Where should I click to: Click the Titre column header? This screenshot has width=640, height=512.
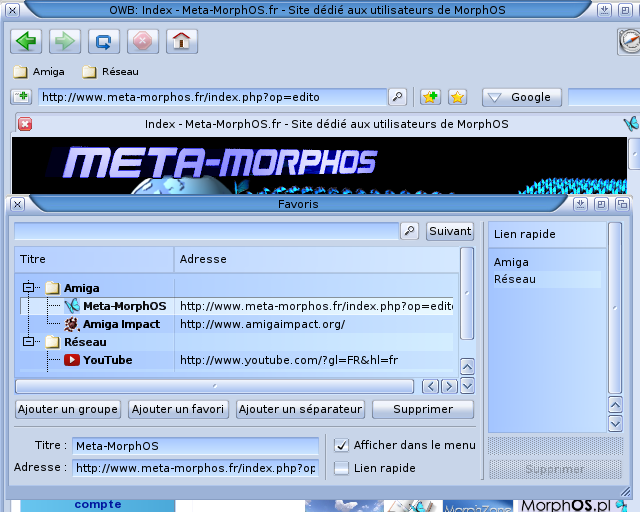coord(94,259)
